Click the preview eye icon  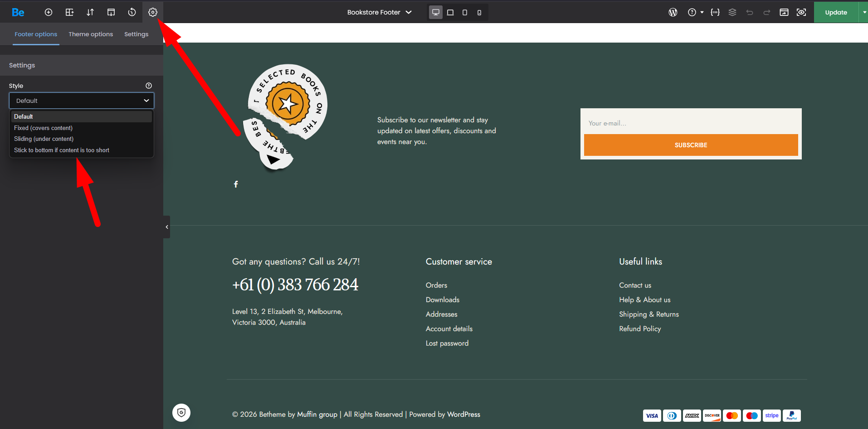click(801, 12)
